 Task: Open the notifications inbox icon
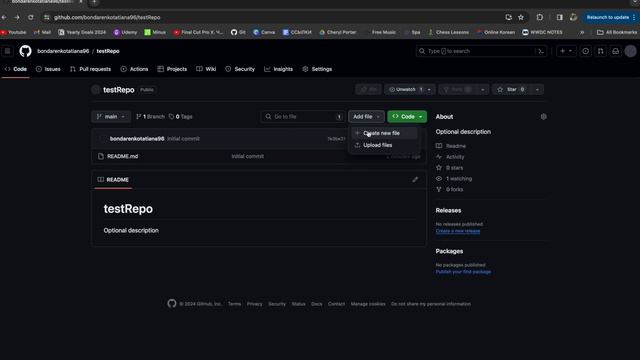pyautogui.click(x=616, y=51)
